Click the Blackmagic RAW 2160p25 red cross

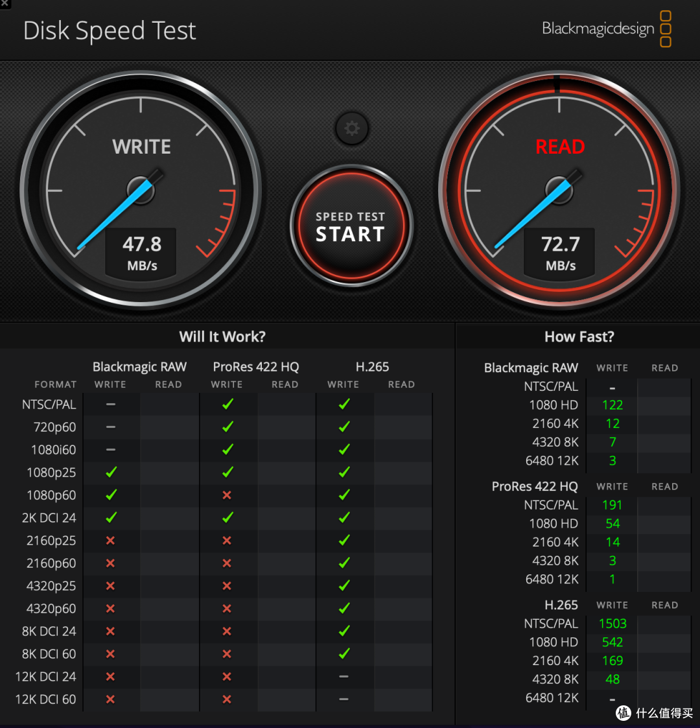[x=110, y=541]
